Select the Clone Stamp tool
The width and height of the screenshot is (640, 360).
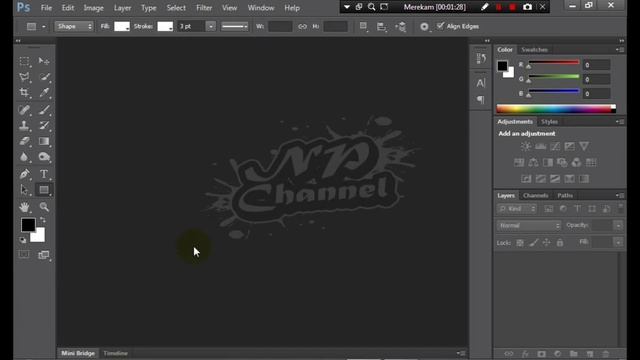pyautogui.click(x=24, y=125)
